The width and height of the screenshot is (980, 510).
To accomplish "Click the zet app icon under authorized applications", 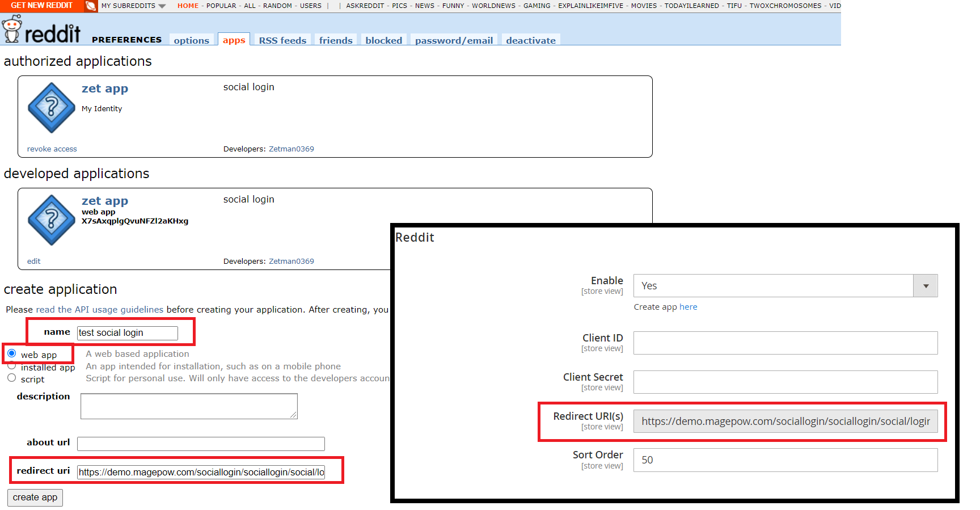I will coord(52,108).
